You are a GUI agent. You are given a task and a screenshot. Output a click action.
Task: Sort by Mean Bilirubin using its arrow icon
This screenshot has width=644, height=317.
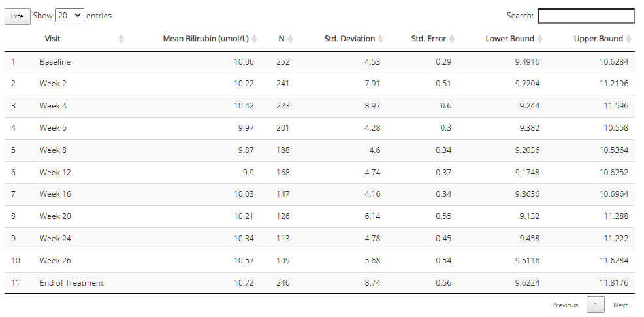pyautogui.click(x=254, y=39)
